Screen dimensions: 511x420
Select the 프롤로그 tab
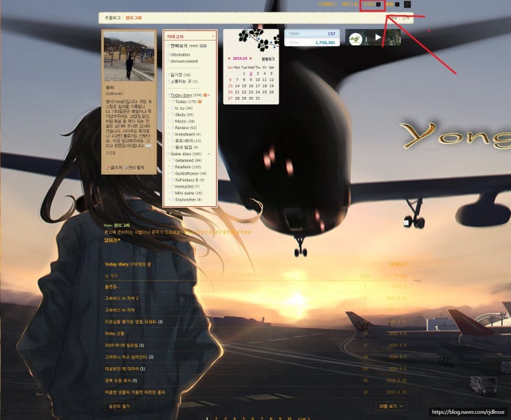click(x=112, y=18)
